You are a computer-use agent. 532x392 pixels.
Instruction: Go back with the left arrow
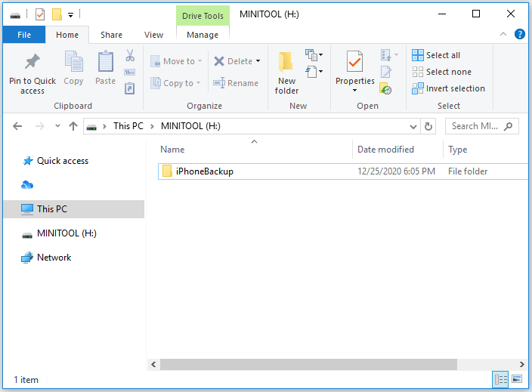coord(17,126)
